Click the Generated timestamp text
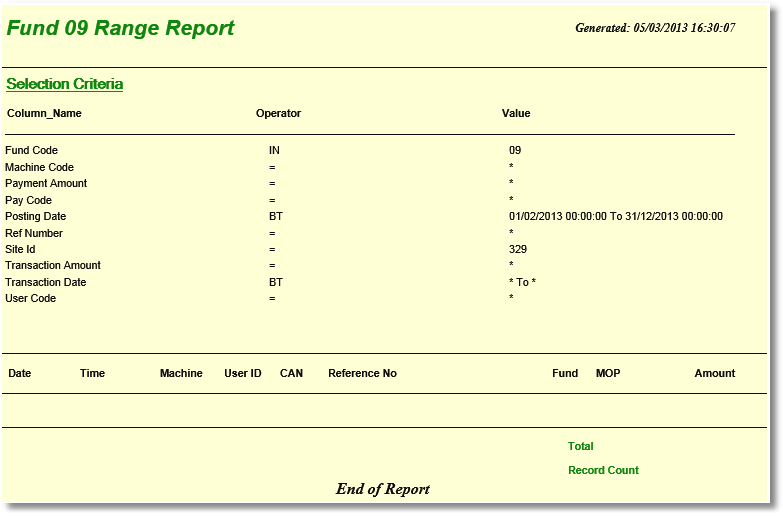 [655, 28]
